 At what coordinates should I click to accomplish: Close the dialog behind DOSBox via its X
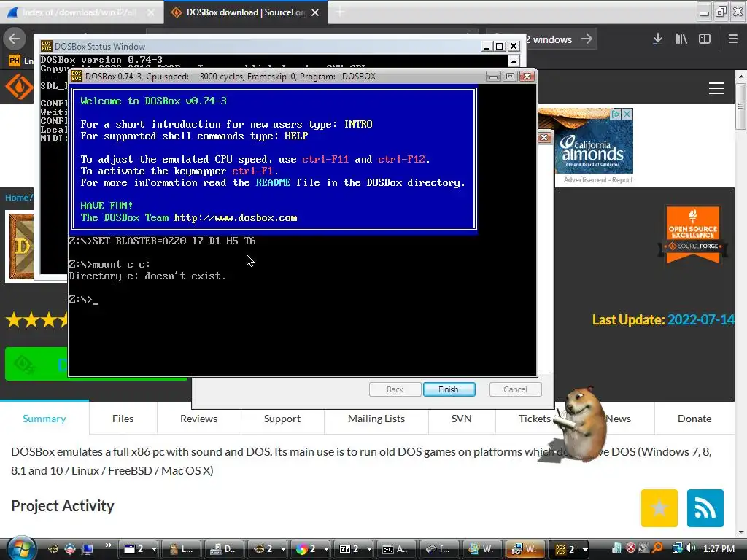pyautogui.click(x=544, y=138)
